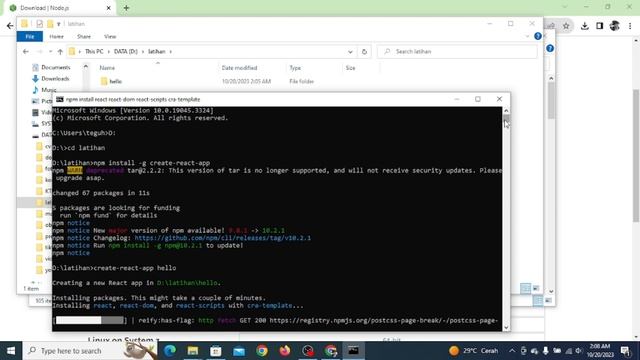This screenshot has height=360, width=640.
Task: Refresh the latihan folder view
Action: click(364, 51)
